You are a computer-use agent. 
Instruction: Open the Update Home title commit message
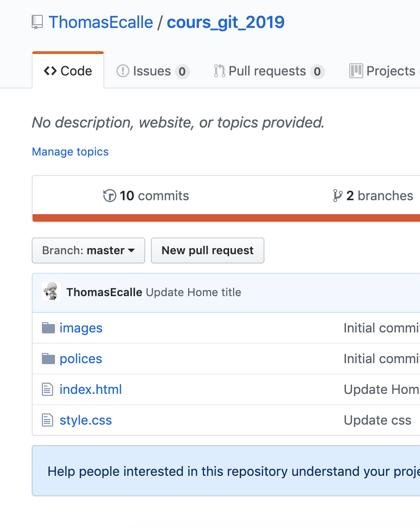(x=193, y=292)
